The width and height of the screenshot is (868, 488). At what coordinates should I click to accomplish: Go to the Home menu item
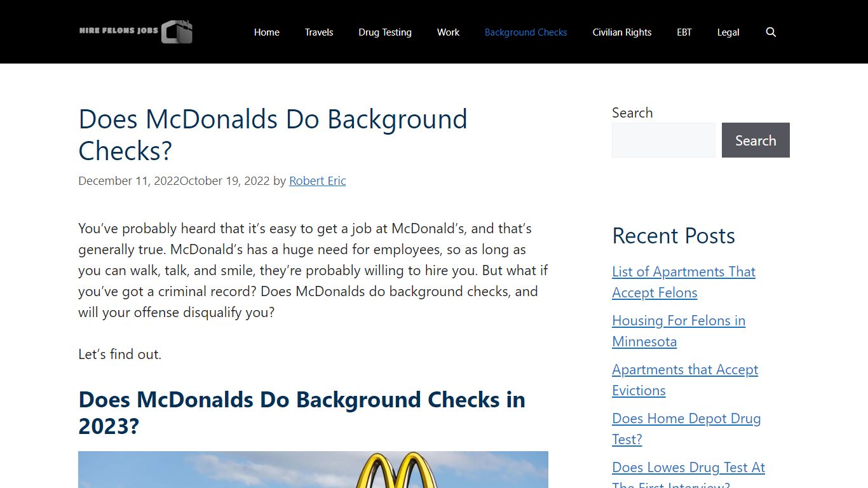click(x=267, y=32)
